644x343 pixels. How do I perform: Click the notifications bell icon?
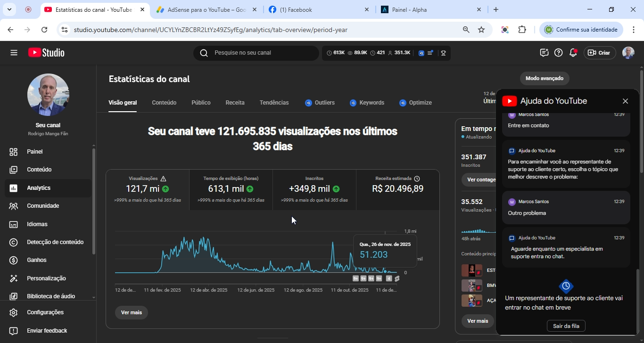(x=573, y=53)
